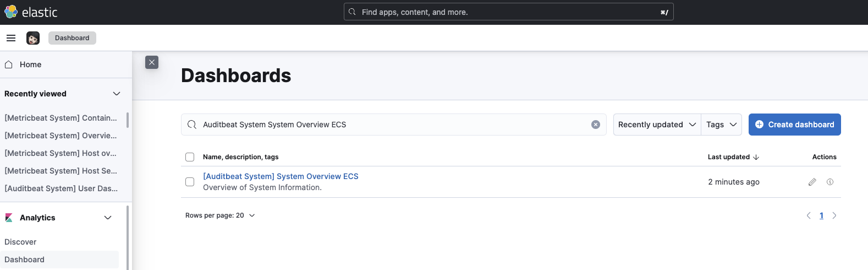Click the Dashboards page heading

(236, 75)
